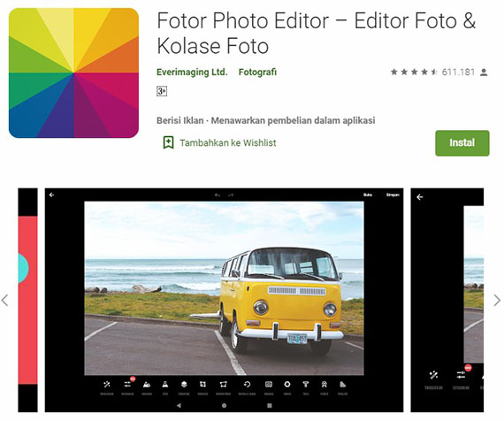Click the Android home circle in the center screenshot
The width and height of the screenshot is (504, 421).
[224, 406]
